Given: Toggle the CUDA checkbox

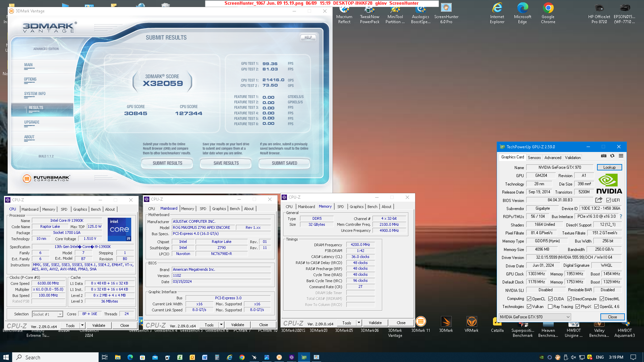Looking at the screenshot, I should (550, 299).
